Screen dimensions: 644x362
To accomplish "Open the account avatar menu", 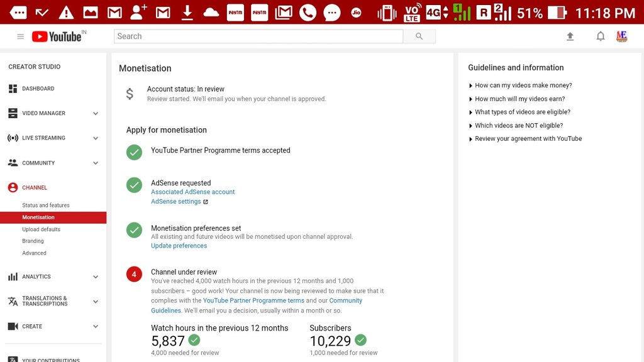I will pos(621,36).
